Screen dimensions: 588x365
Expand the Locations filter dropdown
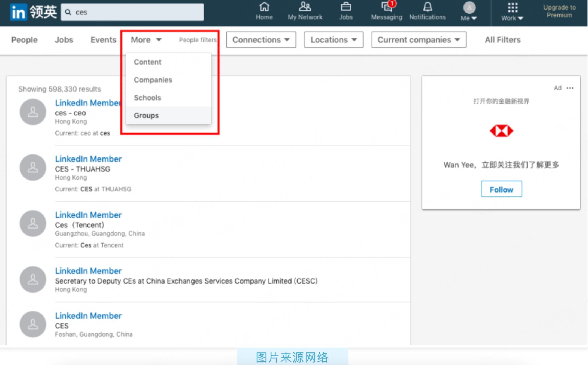(x=333, y=40)
